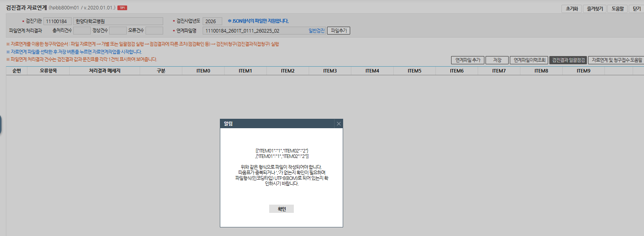Click the 닫기 button
This screenshot has height=236, width=644.
coord(637,9)
